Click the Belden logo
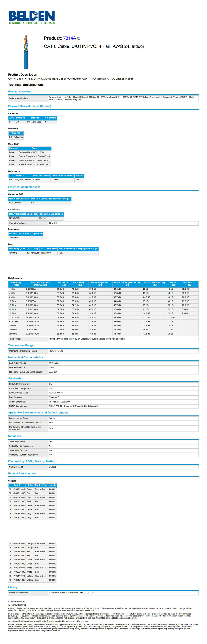Screen dimensions: 207x644 [x=32, y=17]
